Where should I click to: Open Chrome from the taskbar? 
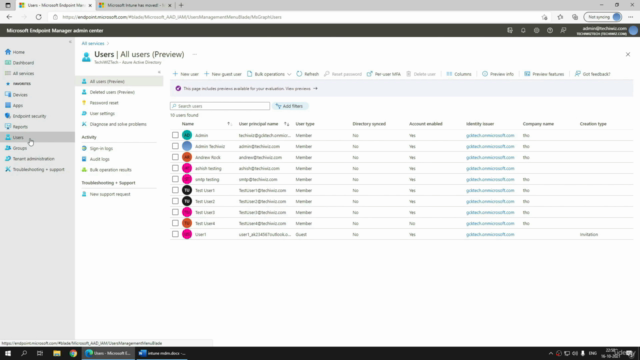pyautogui.click(x=73, y=353)
